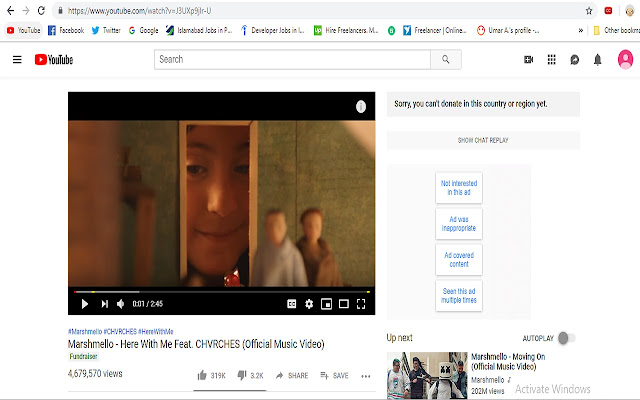Play the video
This screenshot has height=400, width=640.
[84, 304]
